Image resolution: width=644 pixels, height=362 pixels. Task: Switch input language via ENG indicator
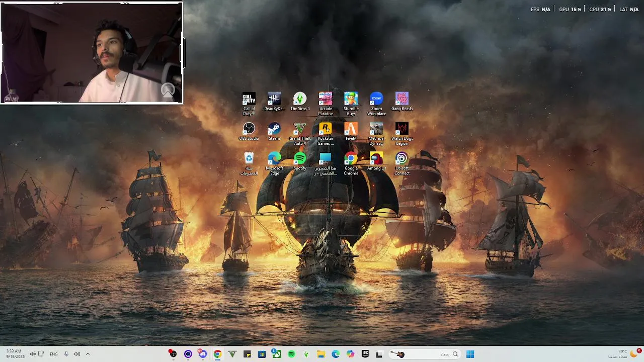point(54,354)
